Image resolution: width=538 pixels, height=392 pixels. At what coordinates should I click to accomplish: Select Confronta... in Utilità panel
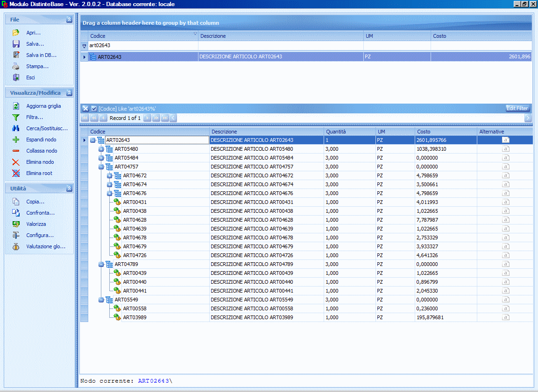coord(41,213)
